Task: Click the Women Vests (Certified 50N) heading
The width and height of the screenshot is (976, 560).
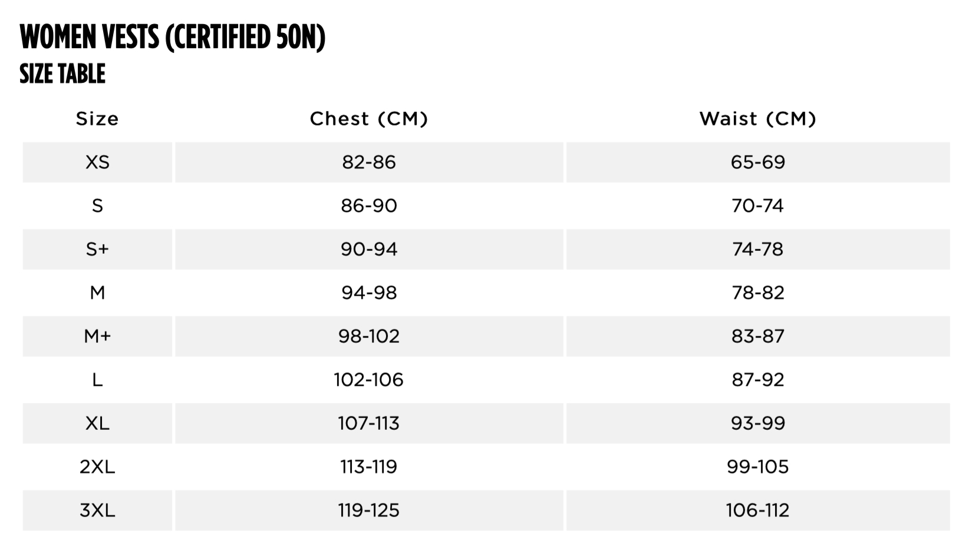Action: point(173,38)
